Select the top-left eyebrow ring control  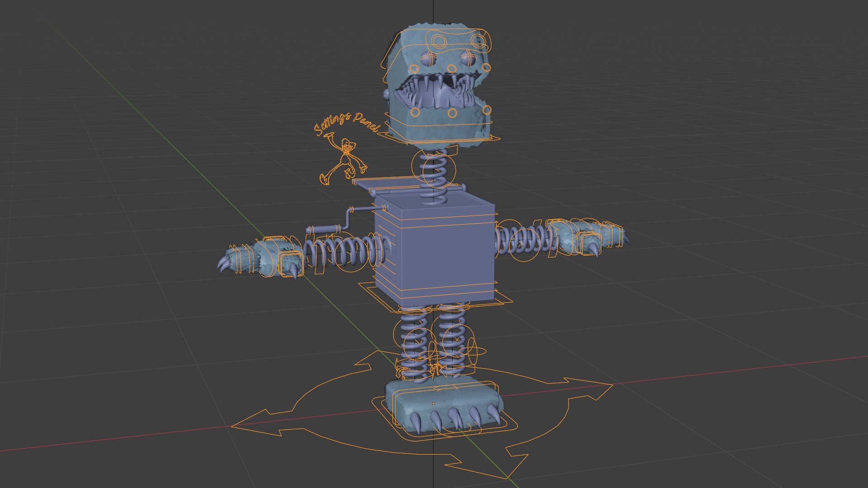pyautogui.click(x=439, y=41)
